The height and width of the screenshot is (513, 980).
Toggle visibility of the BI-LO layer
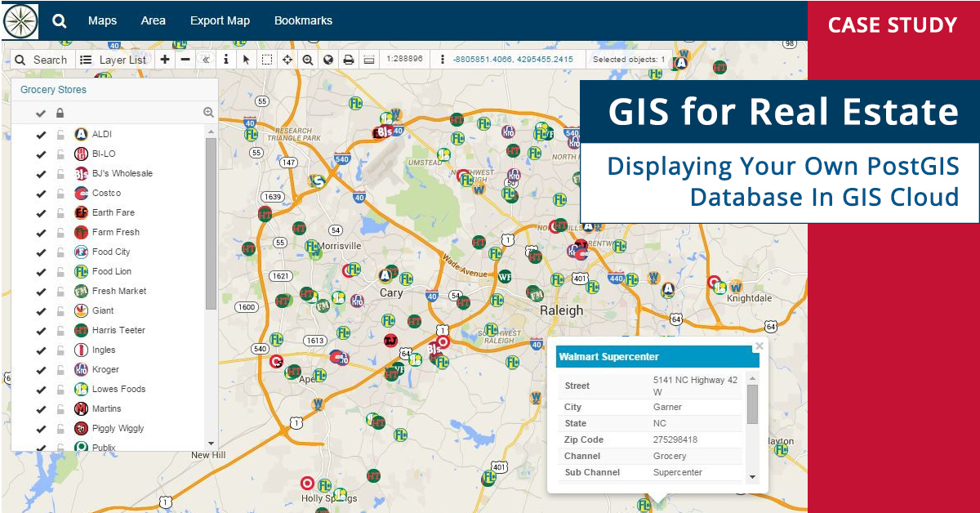(41, 154)
